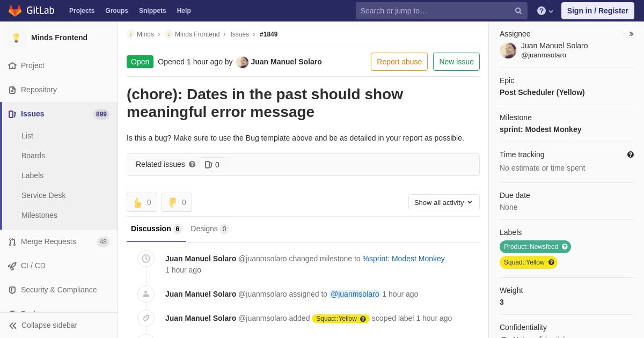Click the Minds Frontend lightbulb avatar

tap(16, 38)
